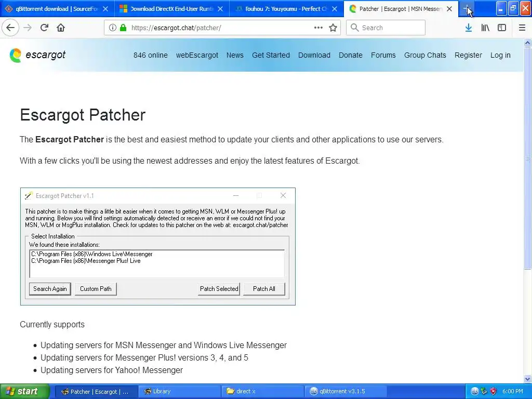Click the escargot logo
The image size is (532, 399).
click(x=37, y=55)
